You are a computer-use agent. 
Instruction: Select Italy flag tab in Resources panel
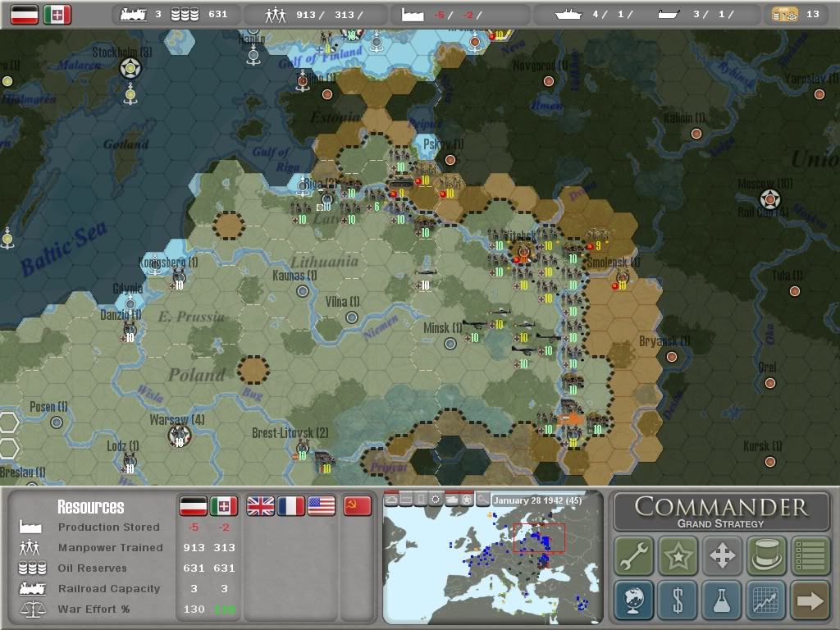tap(223, 505)
